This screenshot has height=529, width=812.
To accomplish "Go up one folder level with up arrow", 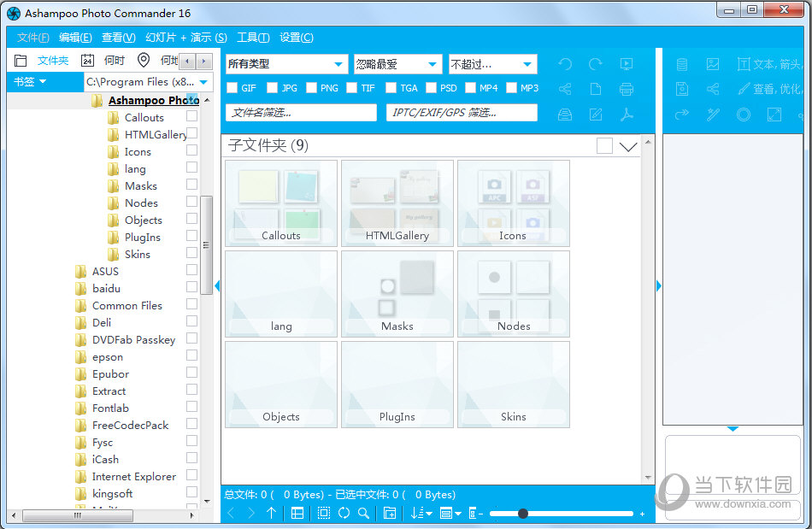I will [271, 513].
